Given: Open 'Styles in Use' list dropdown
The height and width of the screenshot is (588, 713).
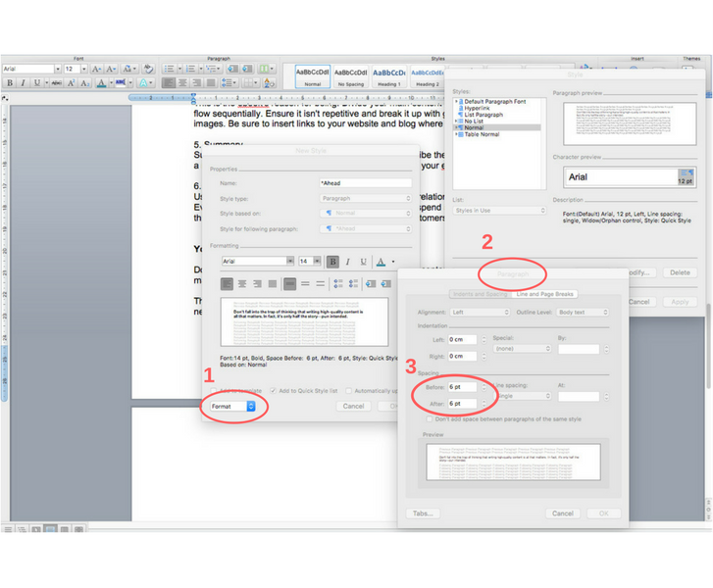Looking at the screenshot, I should tap(499, 211).
